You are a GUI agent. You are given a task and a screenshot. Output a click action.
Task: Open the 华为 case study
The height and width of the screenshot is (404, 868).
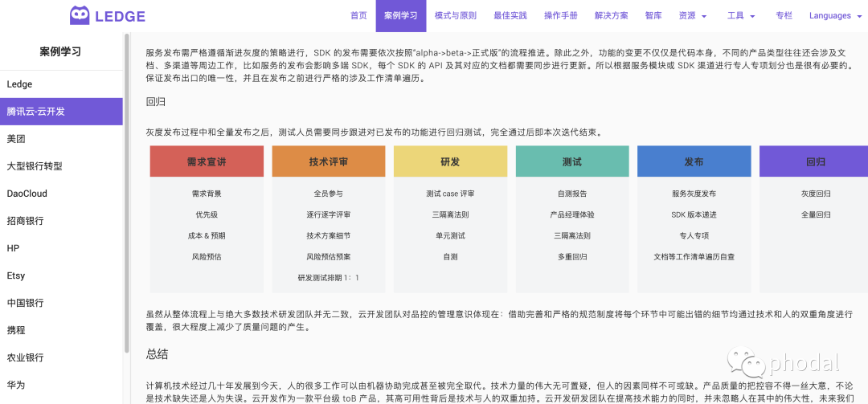[x=61, y=384]
